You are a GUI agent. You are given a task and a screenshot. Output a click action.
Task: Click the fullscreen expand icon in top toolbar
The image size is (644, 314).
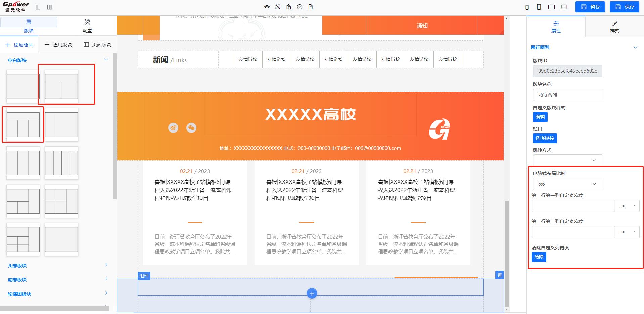click(x=278, y=7)
